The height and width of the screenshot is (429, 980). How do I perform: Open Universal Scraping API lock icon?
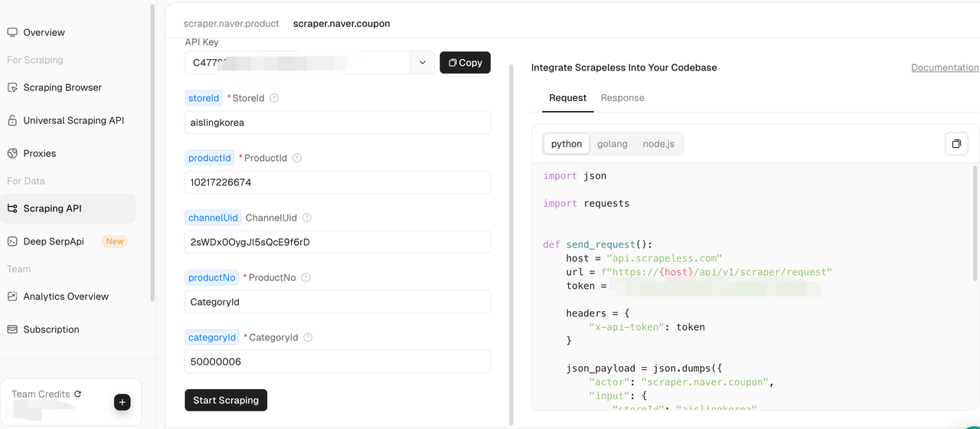pos(12,120)
